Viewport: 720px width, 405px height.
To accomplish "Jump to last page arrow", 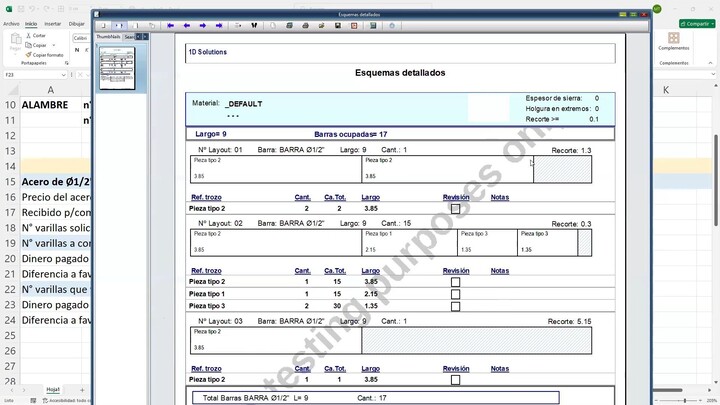I will tap(219, 26).
